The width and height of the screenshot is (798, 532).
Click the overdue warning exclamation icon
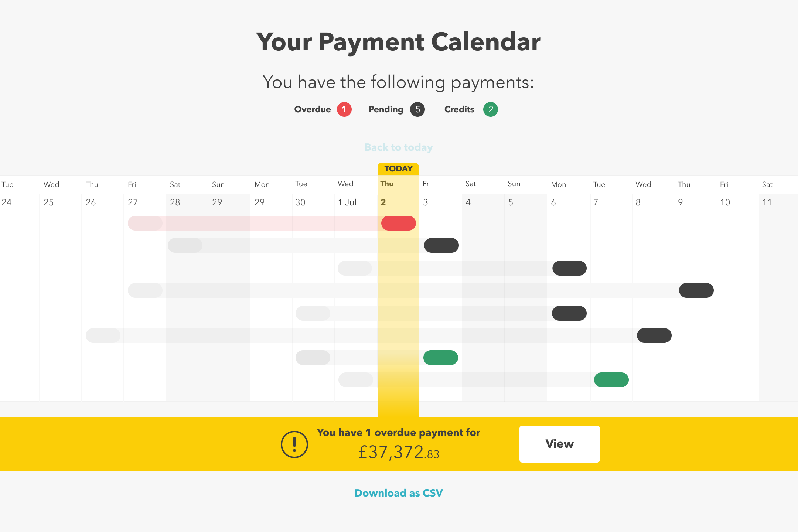tap(294, 444)
